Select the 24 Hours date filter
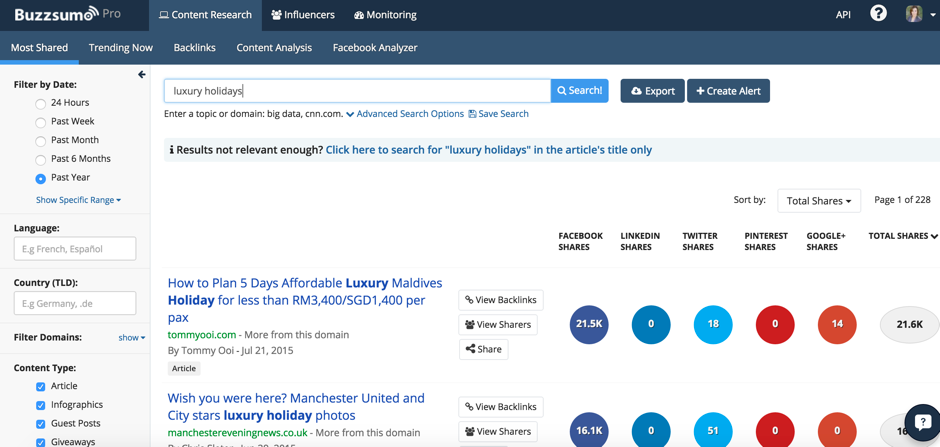Image resolution: width=940 pixels, height=447 pixels. (41, 104)
